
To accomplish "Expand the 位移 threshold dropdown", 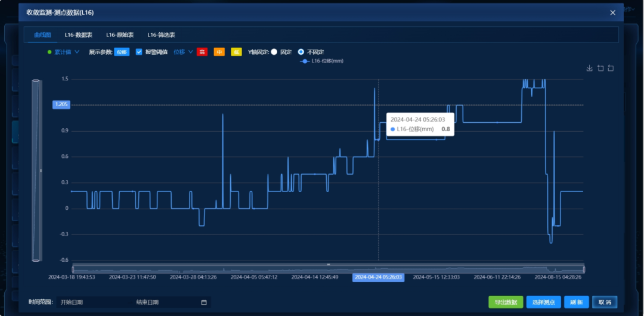I will tap(183, 52).
